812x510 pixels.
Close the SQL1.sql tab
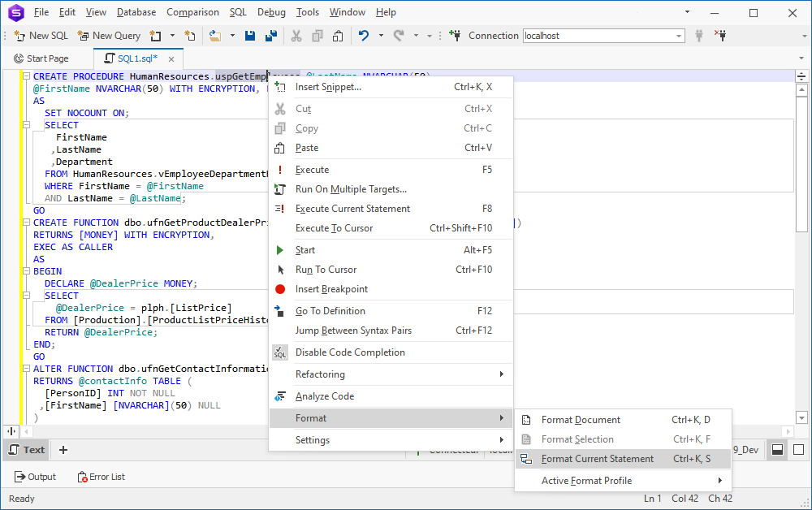[x=170, y=58]
